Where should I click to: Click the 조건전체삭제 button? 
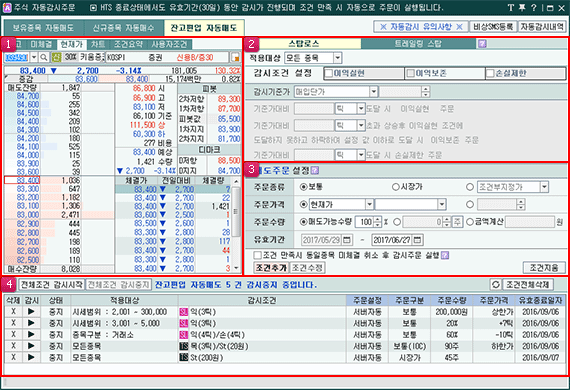[x=528, y=285]
